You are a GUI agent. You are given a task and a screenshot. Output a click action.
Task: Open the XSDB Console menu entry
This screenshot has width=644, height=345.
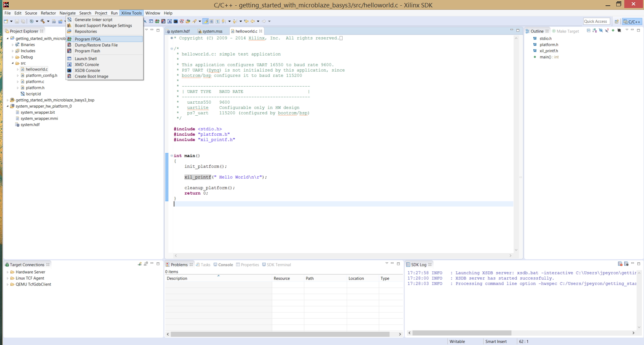tap(105, 71)
